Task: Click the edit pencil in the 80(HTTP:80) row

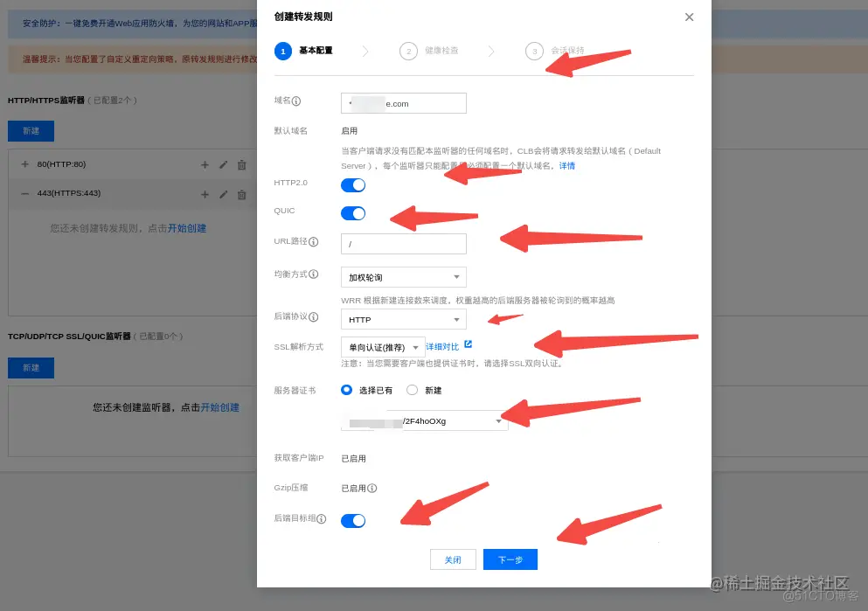Action: (x=223, y=165)
